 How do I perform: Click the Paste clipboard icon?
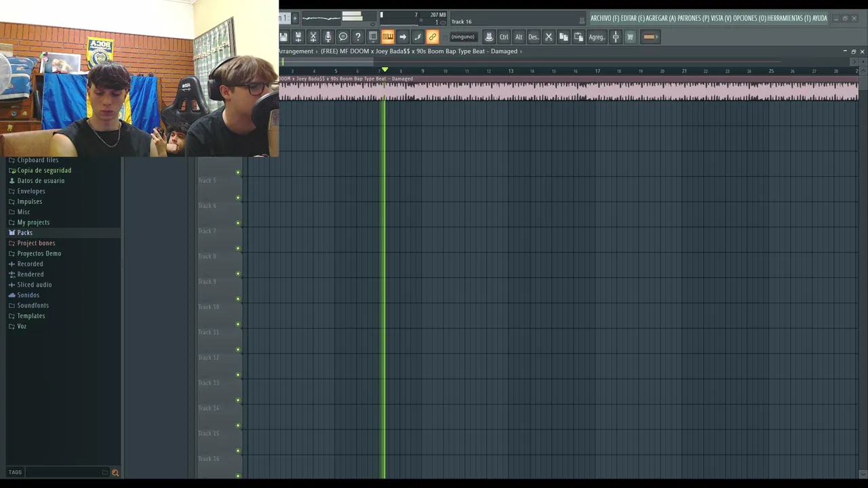point(578,37)
